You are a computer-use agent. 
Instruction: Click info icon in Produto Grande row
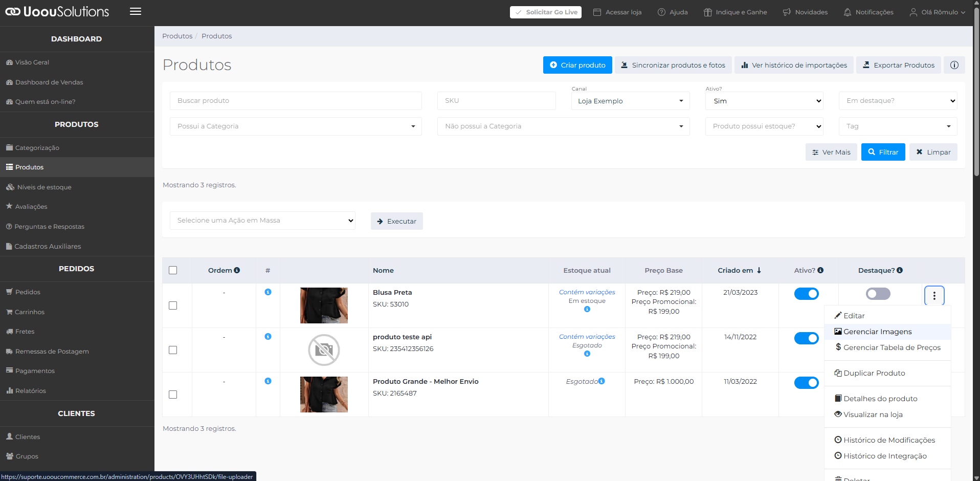point(268,381)
